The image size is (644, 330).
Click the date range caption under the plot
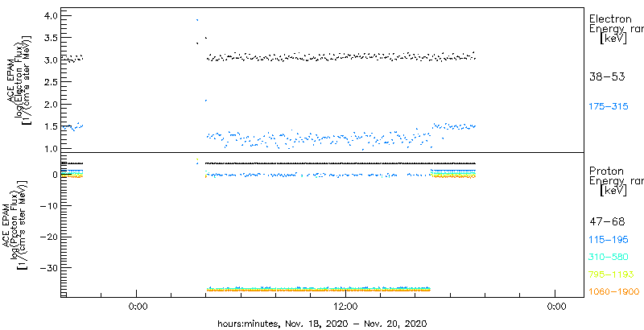pos(322,324)
